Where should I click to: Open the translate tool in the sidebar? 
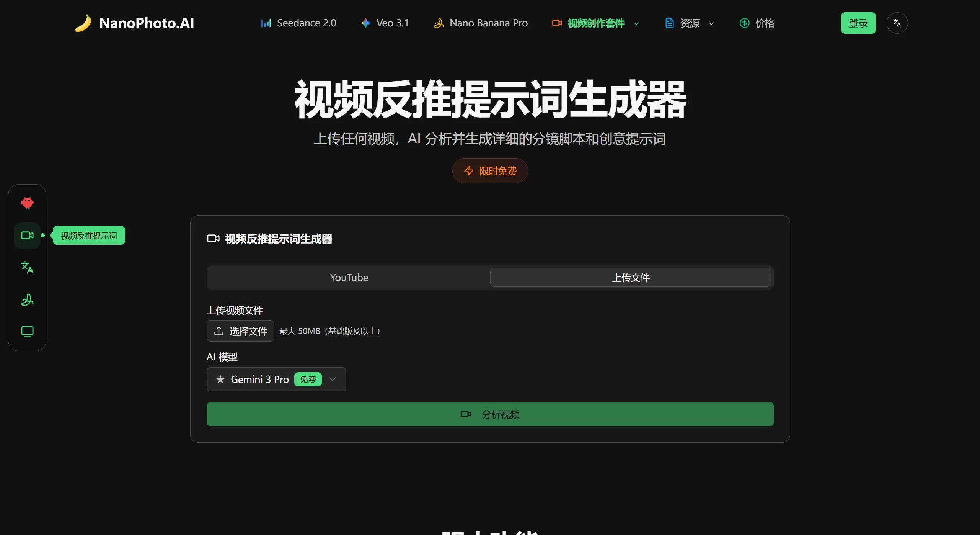pyautogui.click(x=27, y=267)
